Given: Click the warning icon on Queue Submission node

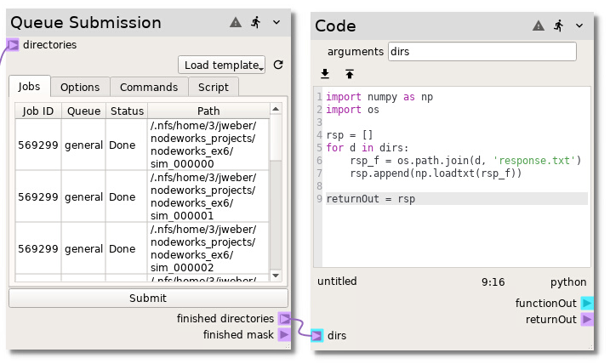Looking at the screenshot, I should [x=236, y=23].
